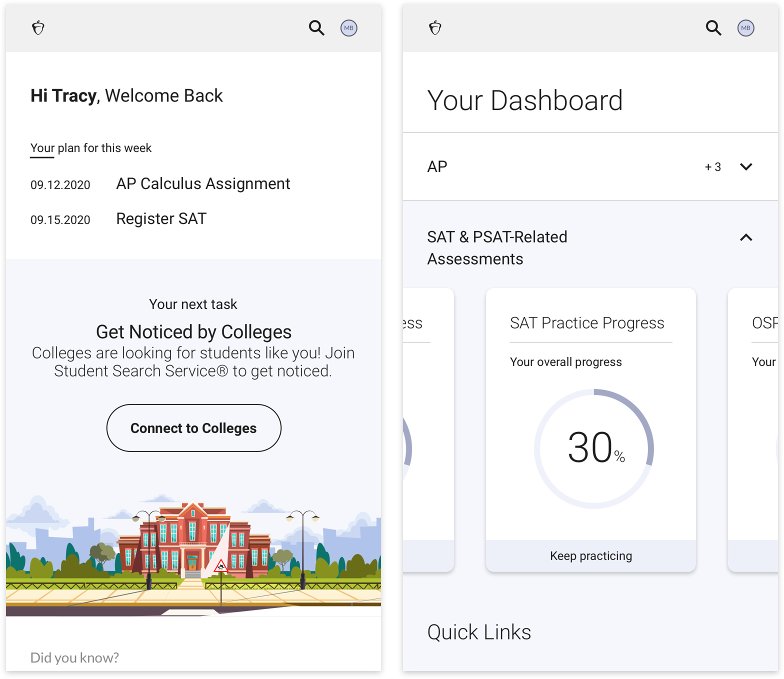Collapse SAT & PSAT-Related Assessments section
The image size is (784, 679).
tap(746, 237)
